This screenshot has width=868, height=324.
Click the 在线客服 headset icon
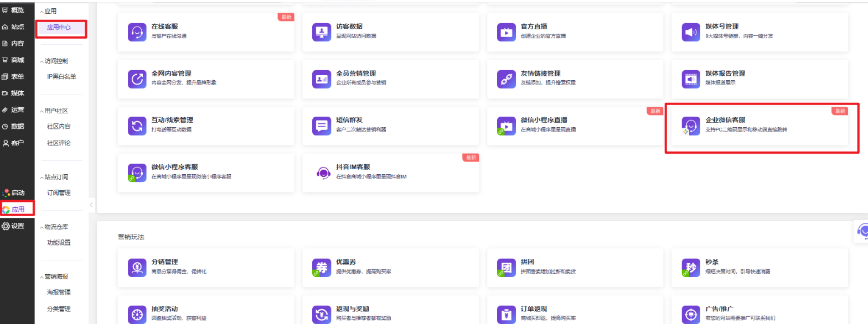pyautogui.click(x=137, y=32)
